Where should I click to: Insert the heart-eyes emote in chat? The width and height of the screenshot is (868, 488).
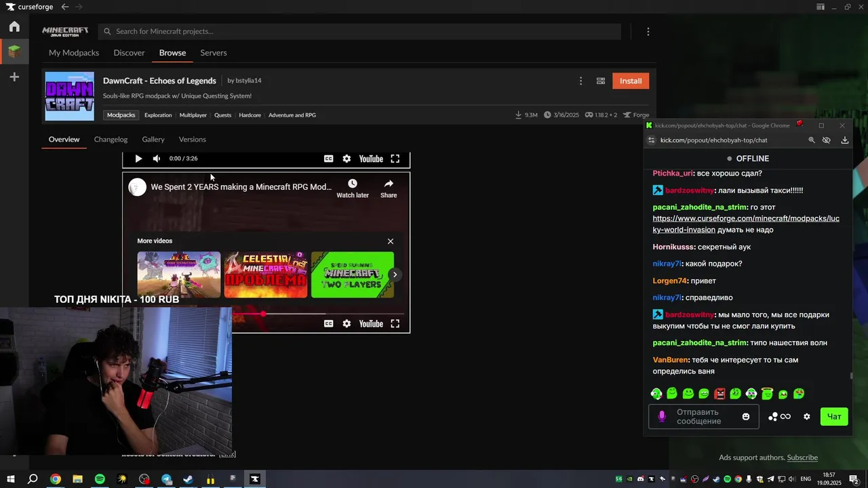[x=799, y=394]
